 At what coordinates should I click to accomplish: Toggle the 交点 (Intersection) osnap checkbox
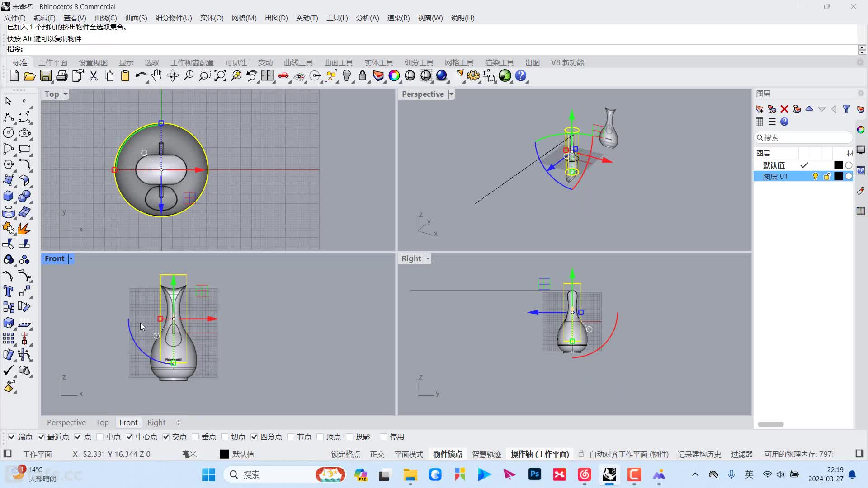166,436
